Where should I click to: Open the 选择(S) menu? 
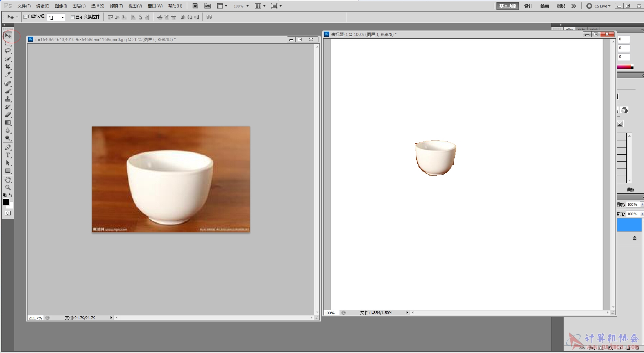click(x=98, y=6)
